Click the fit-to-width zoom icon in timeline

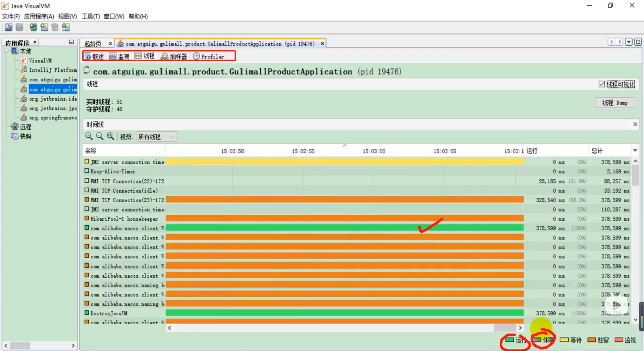[110, 136]
